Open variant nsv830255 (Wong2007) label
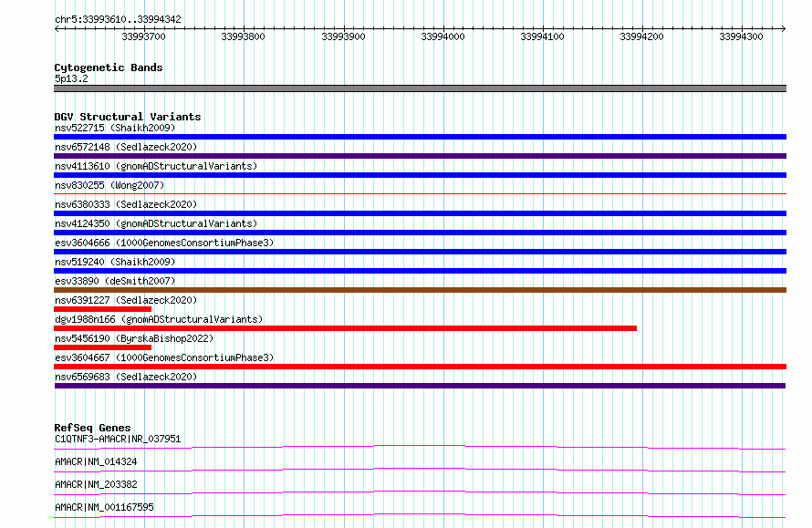 tap(109, 185)
